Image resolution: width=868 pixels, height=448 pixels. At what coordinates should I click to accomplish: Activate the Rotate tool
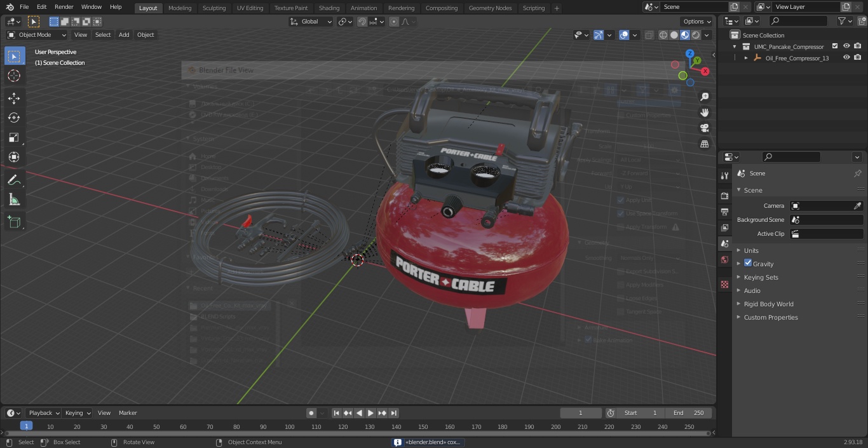(14, 118)
